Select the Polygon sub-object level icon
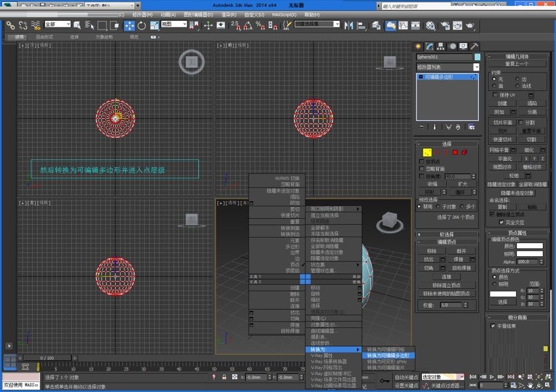The width and height of the screenshot is (556, 392). 455,152
